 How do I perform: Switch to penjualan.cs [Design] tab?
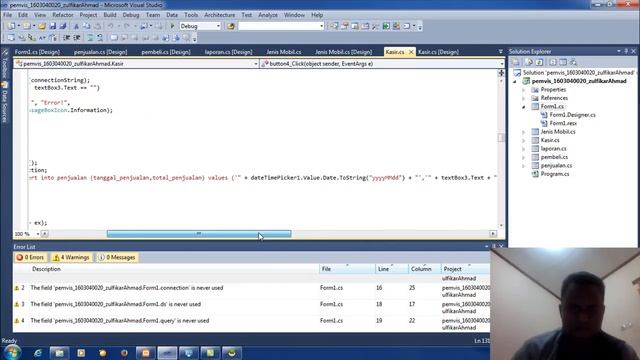pos(100,52)
